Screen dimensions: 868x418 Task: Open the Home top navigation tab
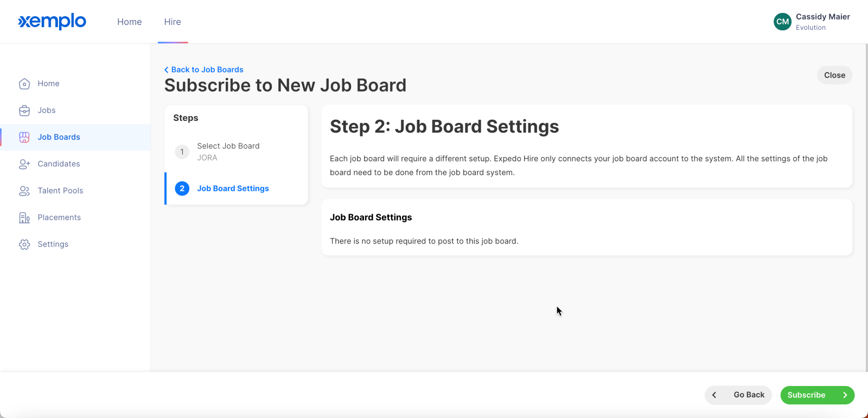pyautogui.click(x=130, y=22)
